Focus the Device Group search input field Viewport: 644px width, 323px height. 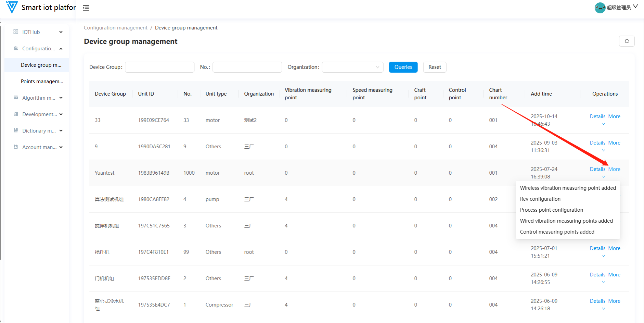pos(159,67)
